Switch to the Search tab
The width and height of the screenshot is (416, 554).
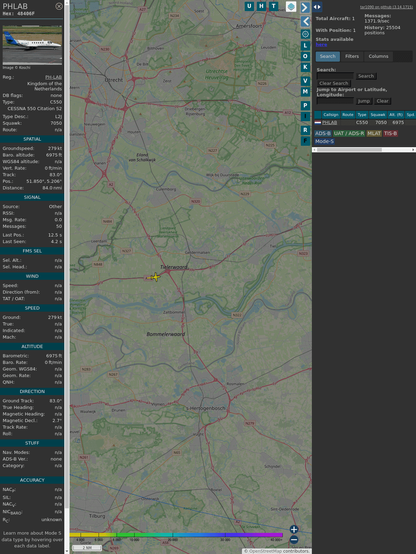(x=328, y=56)
